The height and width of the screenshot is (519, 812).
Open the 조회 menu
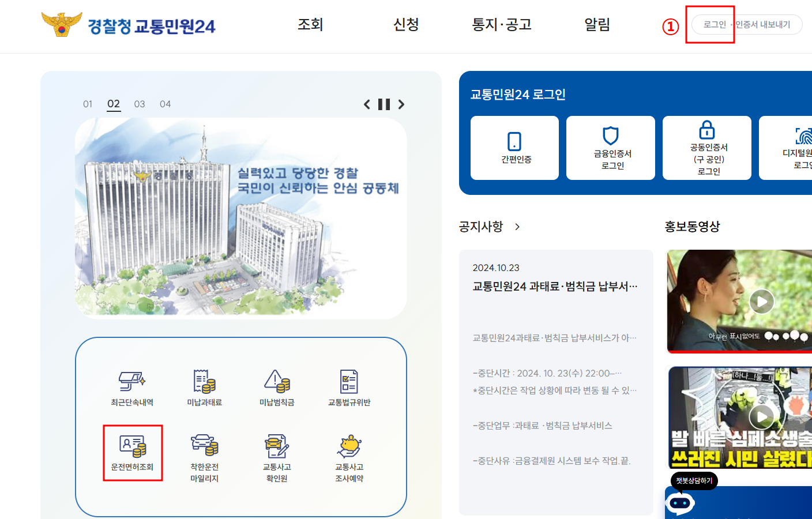pos(310,25)
